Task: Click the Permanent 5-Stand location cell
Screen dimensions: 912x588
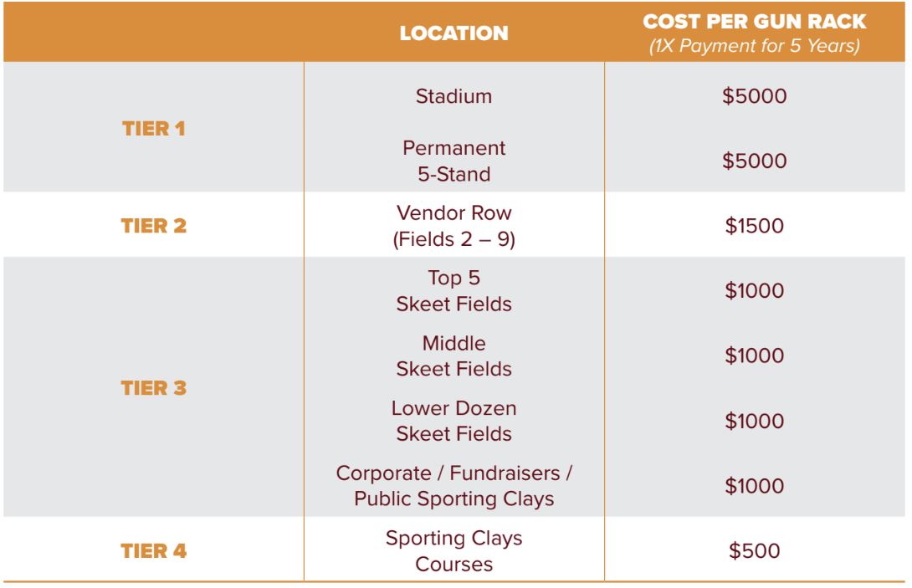Action: point(453,161)
